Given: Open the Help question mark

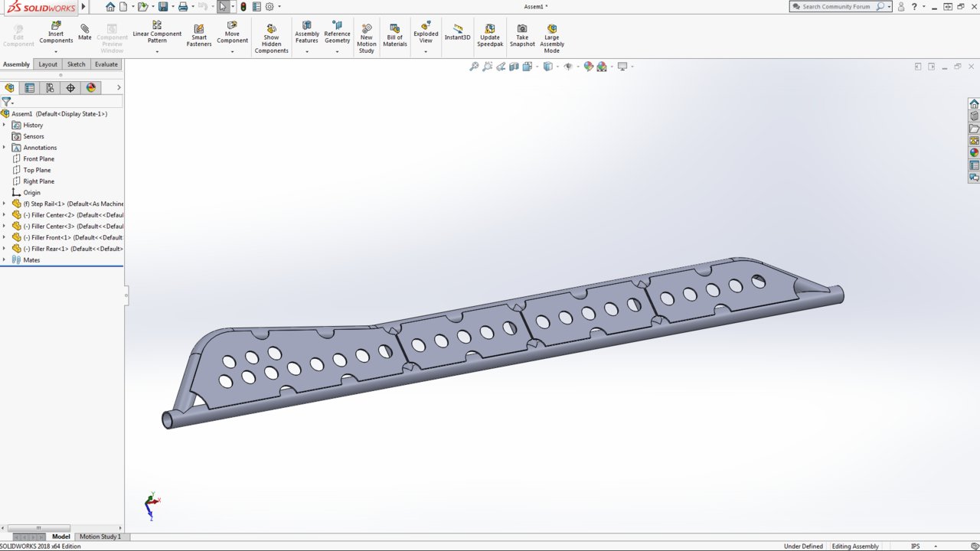Looking at the screenshot, I should [x=914, y=6].
